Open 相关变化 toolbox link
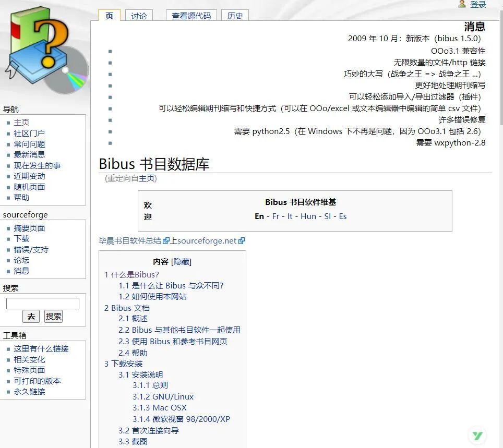 click(29, 359)
